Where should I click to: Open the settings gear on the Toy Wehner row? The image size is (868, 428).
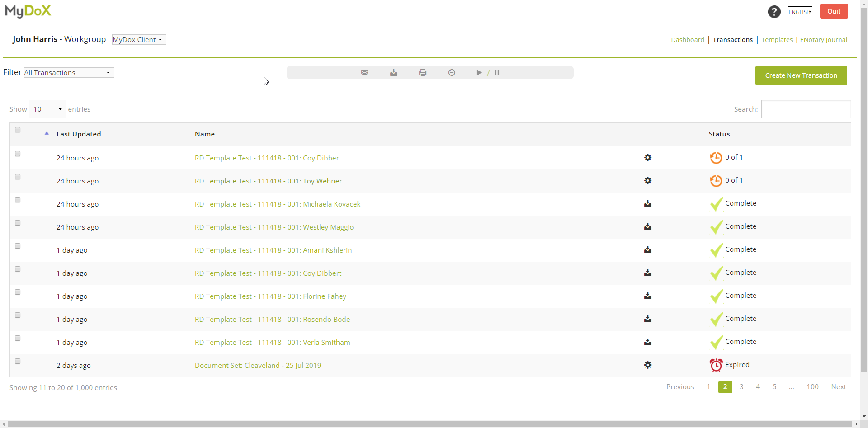pyautogui.click(x=648, y=180)
